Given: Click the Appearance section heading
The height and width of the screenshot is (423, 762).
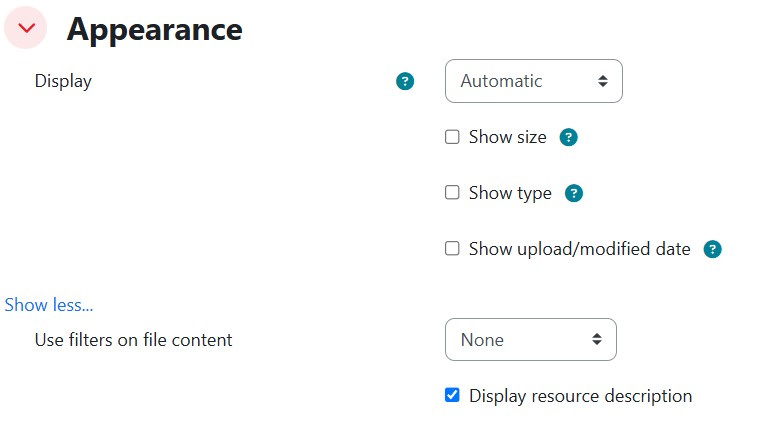Looking at the screenshot, I should pyautogui.click(x=155, y=29).
